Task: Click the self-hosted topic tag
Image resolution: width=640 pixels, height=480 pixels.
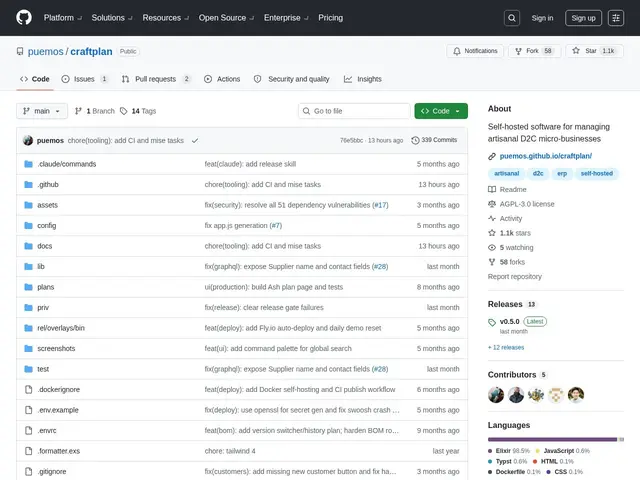Action: 597,173
